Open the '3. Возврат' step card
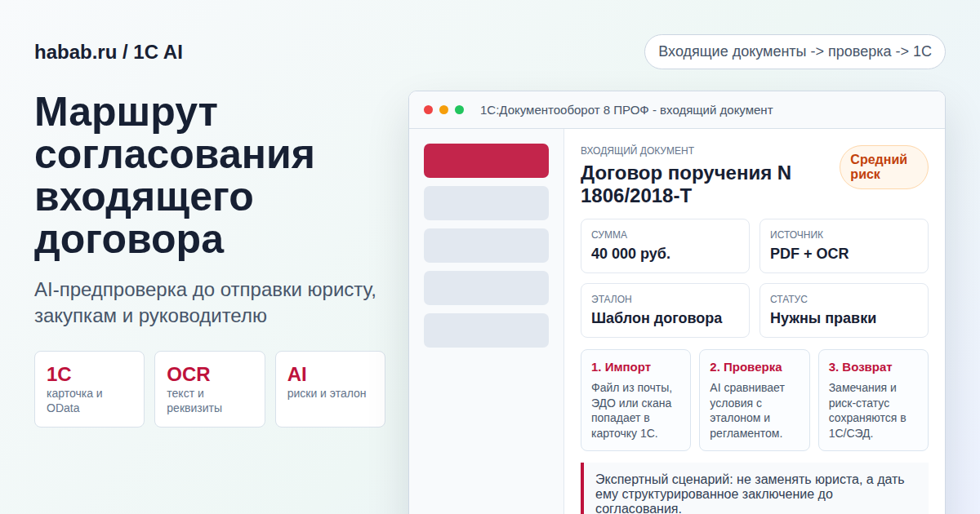Viewport: 980px width, 514px height. [x=873, y=400]
